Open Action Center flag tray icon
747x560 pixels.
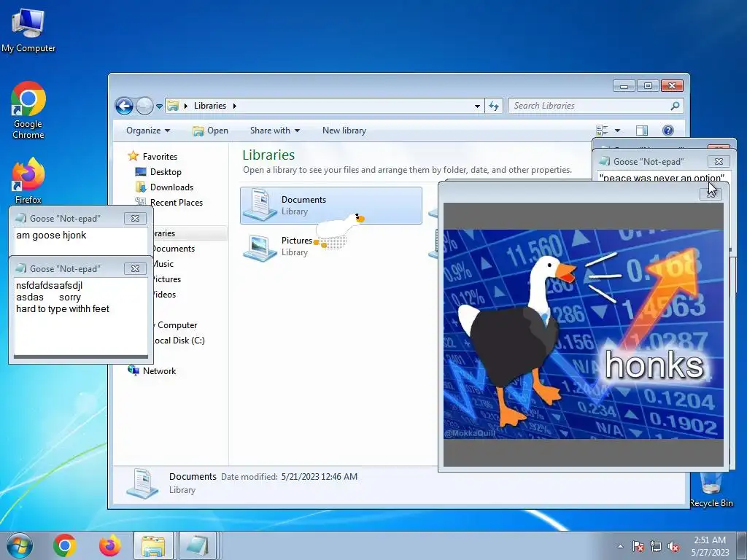(638, 546)
